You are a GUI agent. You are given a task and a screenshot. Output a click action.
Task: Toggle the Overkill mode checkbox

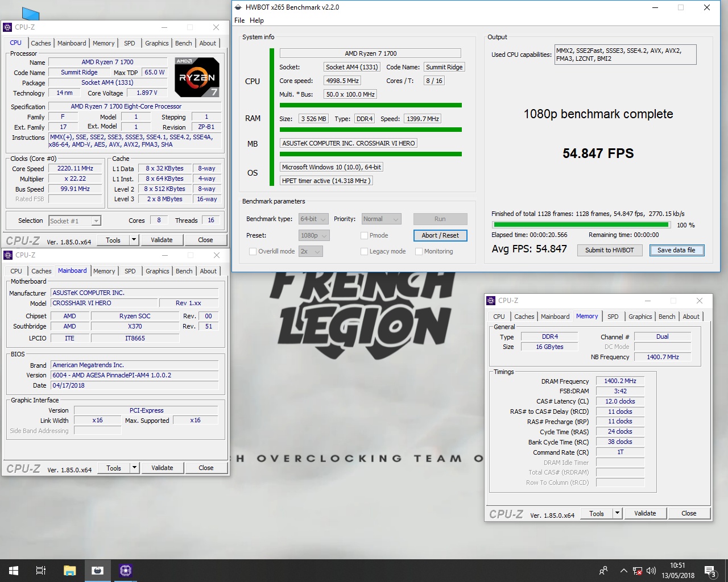click(x=253, y=251)
